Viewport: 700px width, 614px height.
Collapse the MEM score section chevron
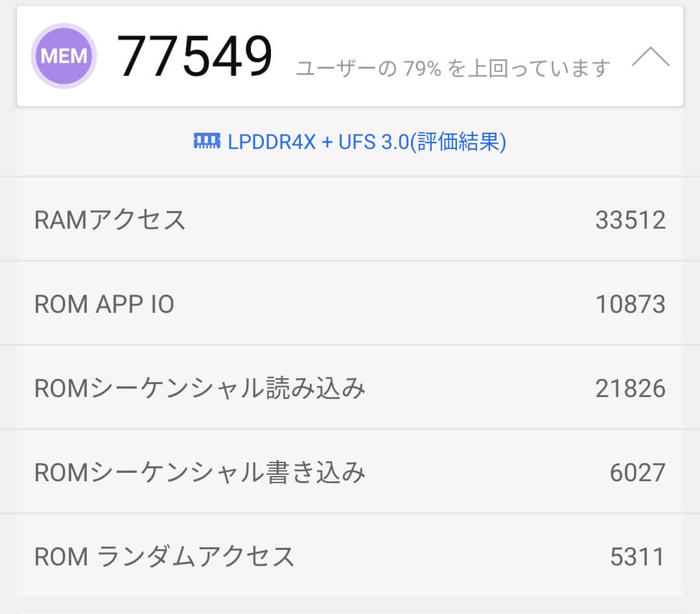(651, 57)
